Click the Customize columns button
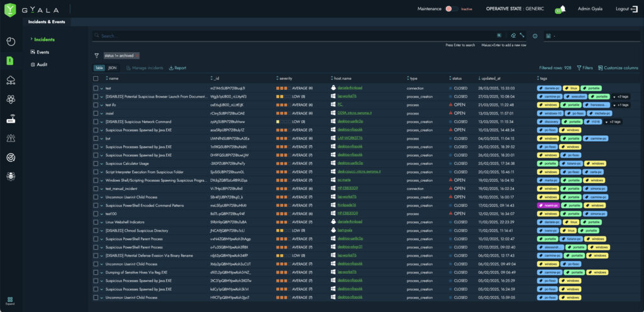Image resolution: width=644 pixels, height=312 pixels. [x=618, y=68]
